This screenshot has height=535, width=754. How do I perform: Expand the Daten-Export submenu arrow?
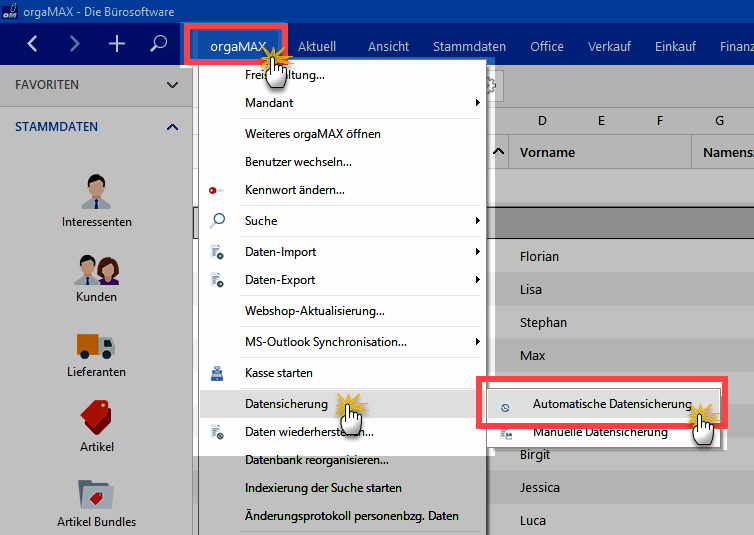coord(478,279)
